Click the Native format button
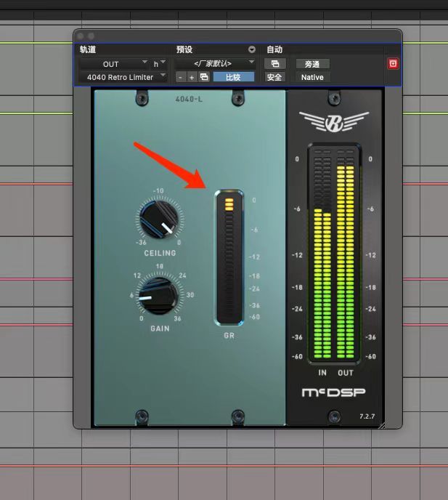 (312, 78)
